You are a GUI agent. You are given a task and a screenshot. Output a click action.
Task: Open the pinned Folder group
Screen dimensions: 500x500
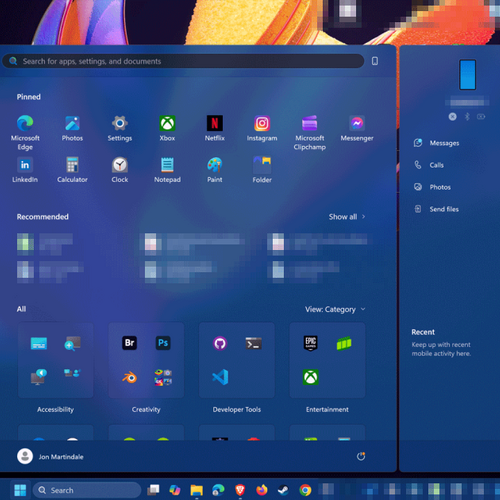tap(262, 170)
